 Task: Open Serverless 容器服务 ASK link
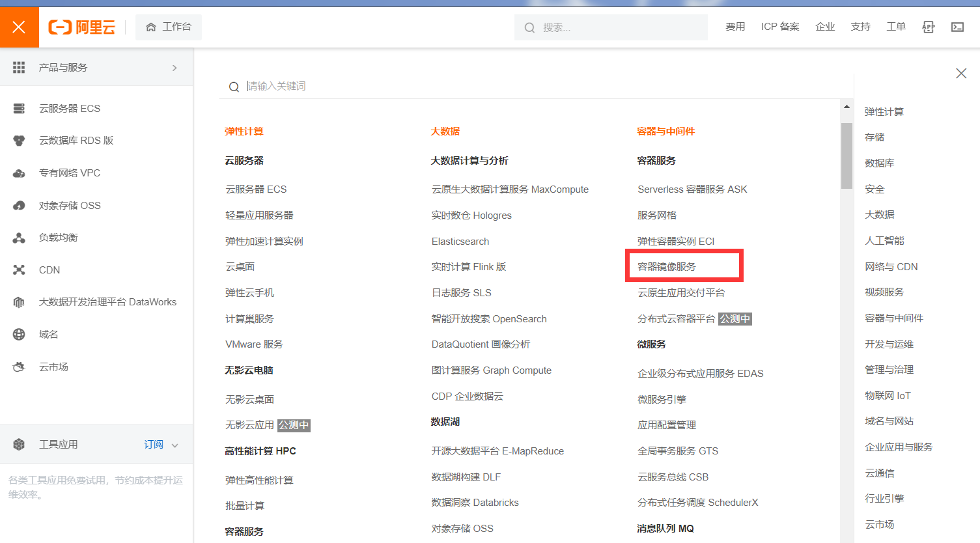pos(692,189)
